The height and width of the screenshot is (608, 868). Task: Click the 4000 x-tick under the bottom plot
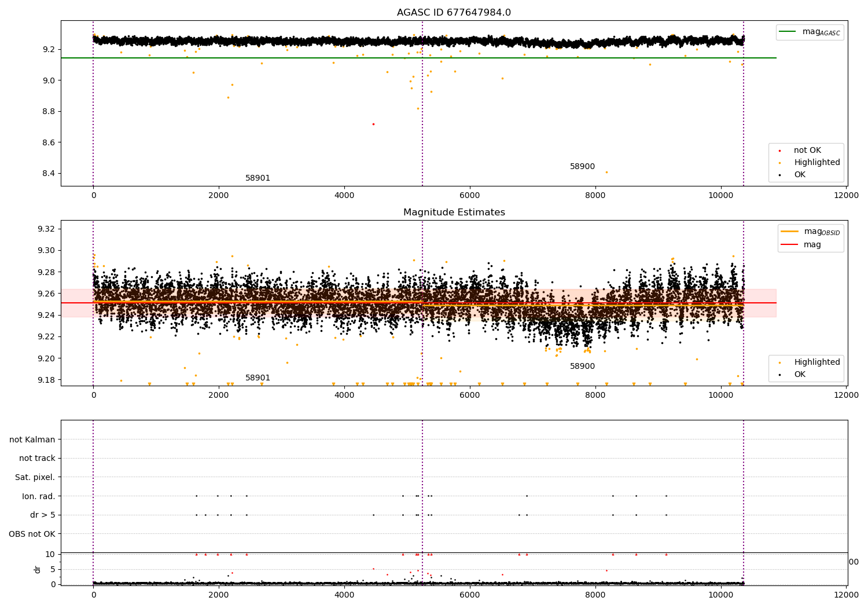[x=344, y=595]
